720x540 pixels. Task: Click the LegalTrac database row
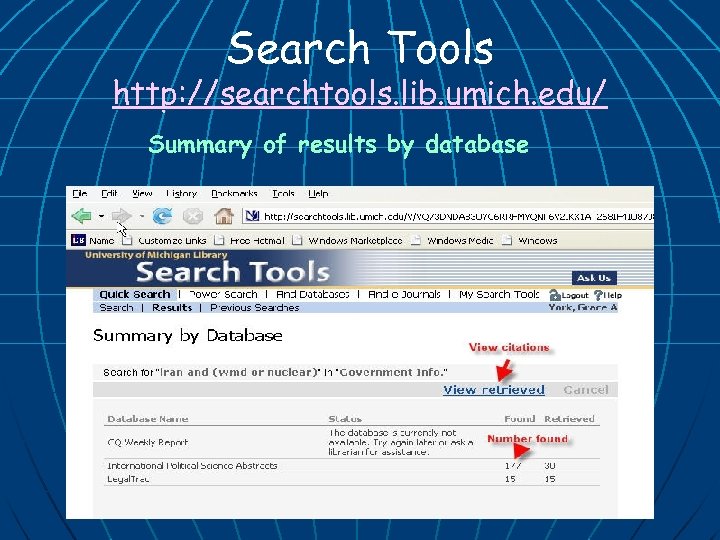352,479
